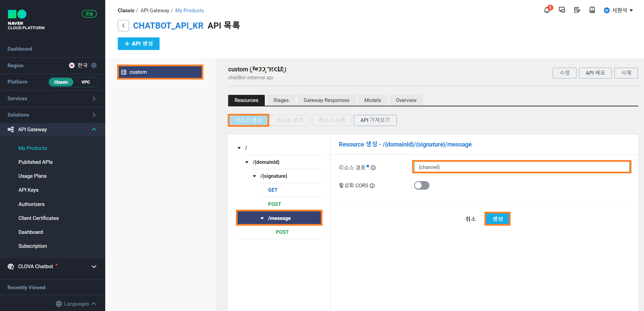
Task: Click the CHATBOT_API_KR title link
Action: [168, 25]
